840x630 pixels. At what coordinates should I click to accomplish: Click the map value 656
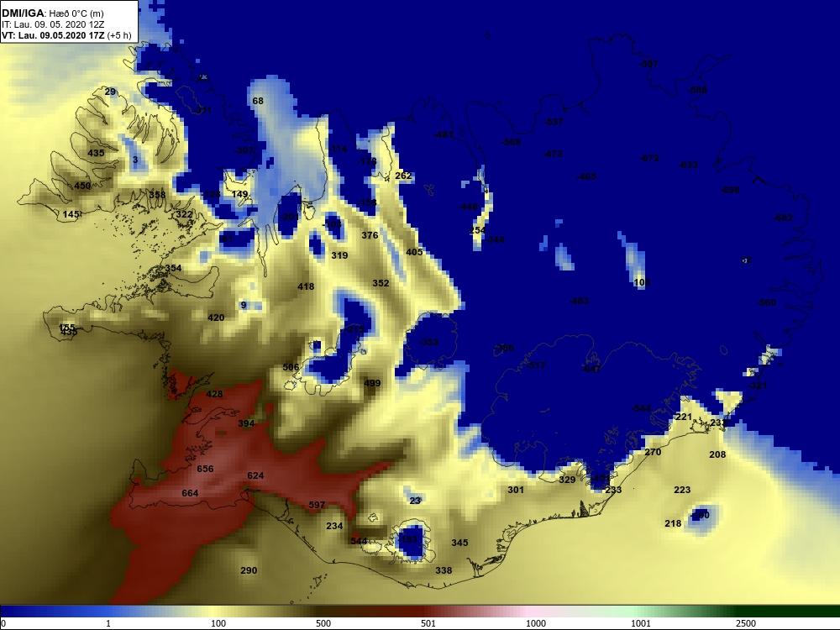tap(205, 469)
